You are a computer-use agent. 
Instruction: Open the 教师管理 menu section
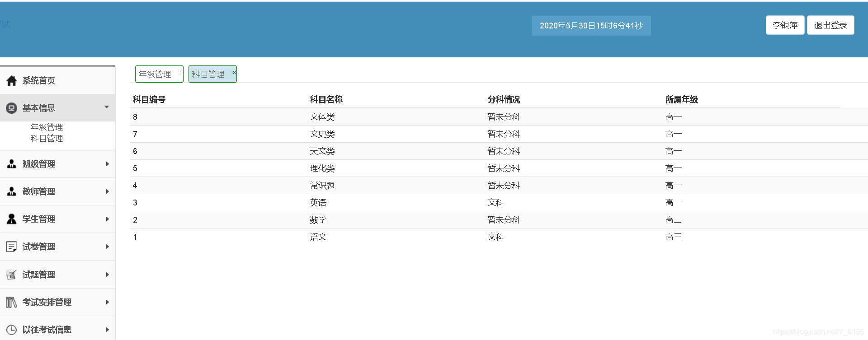[57, 191]
